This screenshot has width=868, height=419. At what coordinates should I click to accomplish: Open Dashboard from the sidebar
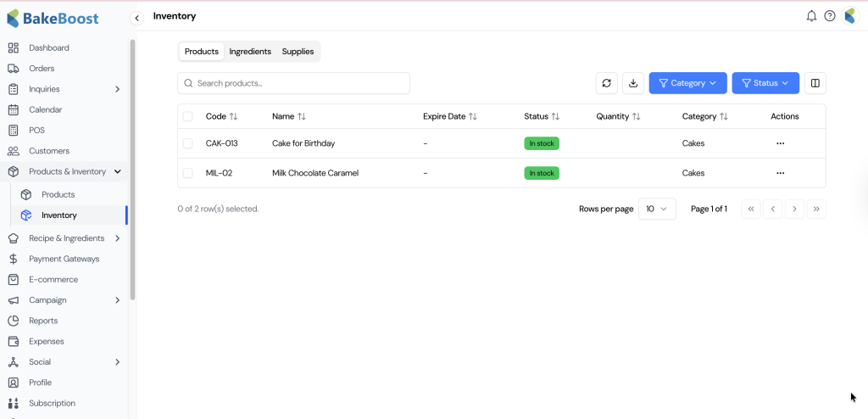(49, 48)
